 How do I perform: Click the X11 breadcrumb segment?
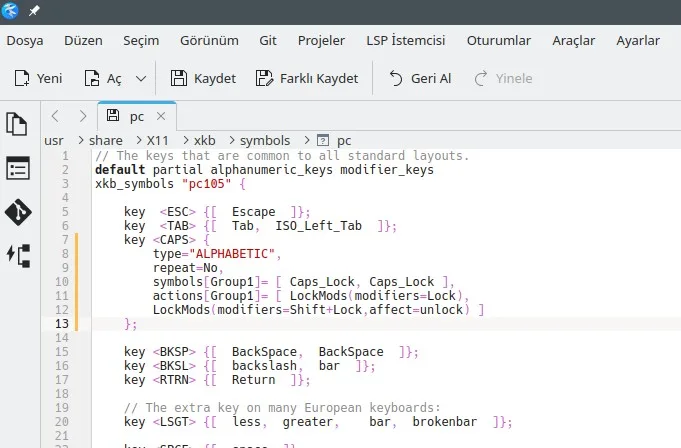(157, 141)
